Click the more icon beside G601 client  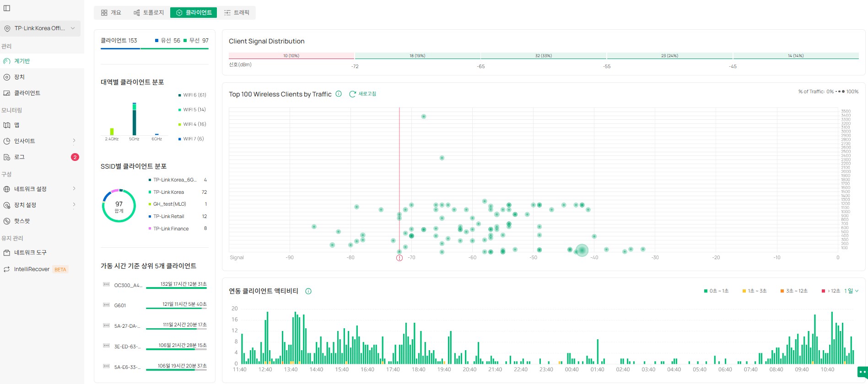pos(106,305)
